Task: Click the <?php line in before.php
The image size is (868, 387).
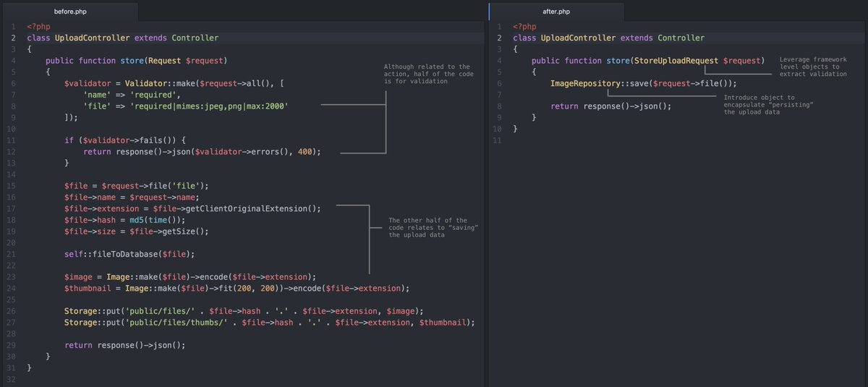Action: coord(39,27)
